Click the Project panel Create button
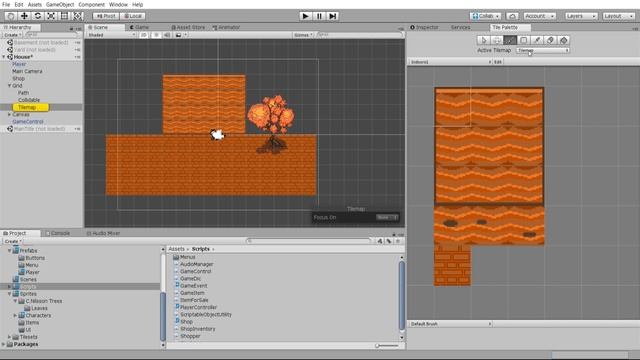Screen dimensions: 640x360 click(x=12, y=241)
